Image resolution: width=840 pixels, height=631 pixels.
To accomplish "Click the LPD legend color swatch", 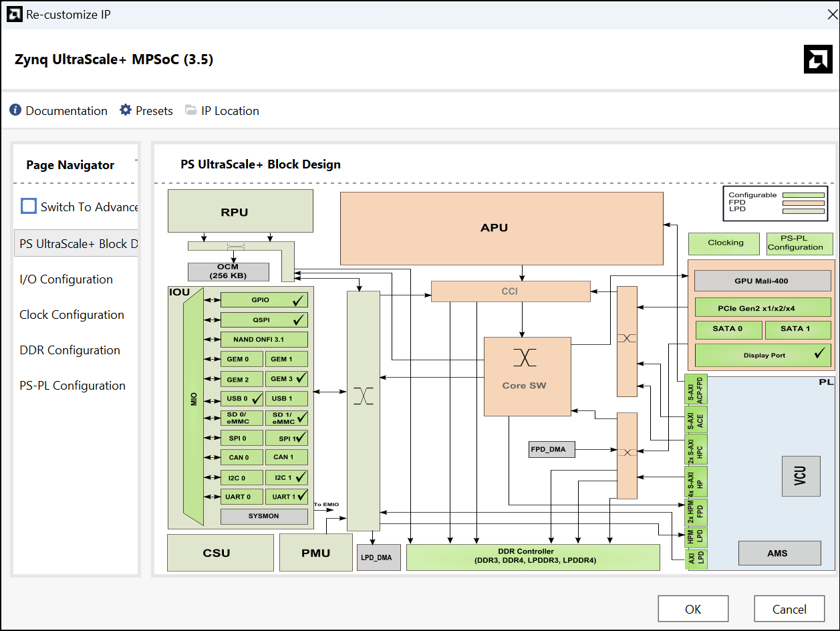I will pos(804,211).
